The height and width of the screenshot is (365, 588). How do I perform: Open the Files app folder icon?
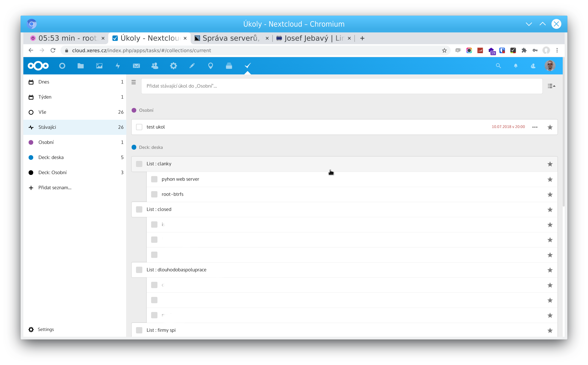coord(81,66)
